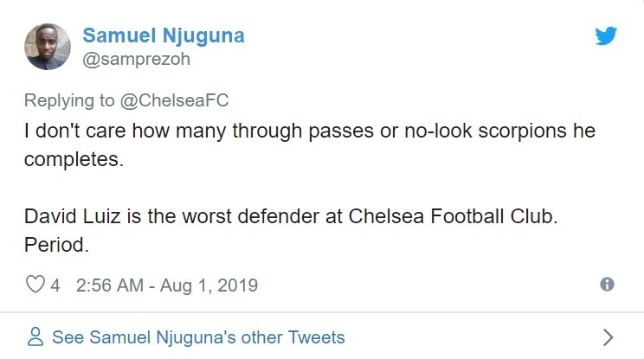Click the person silhouette icon

(35, 337)
